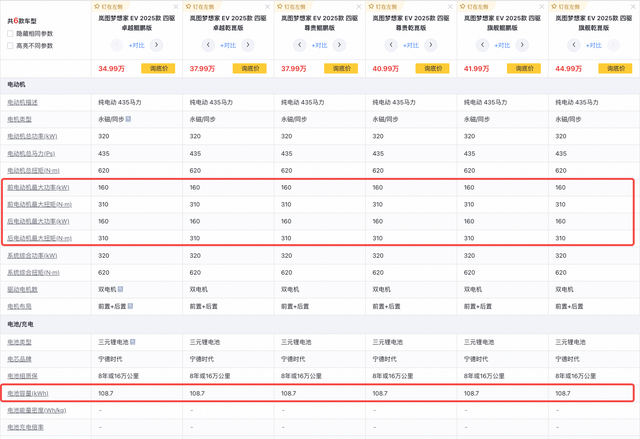Click 询底价 for 37.99万 卓越乾崑版
Image resolution: width=640 pixels, height=439 pixels.
tap(250, 69)
